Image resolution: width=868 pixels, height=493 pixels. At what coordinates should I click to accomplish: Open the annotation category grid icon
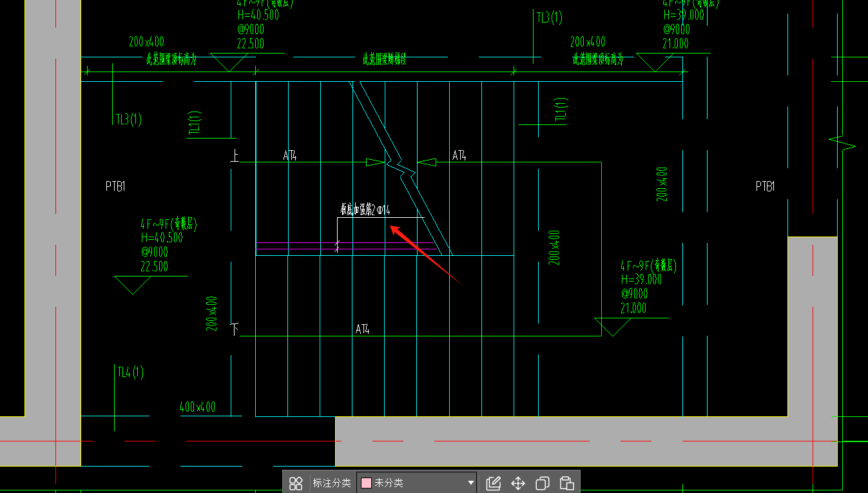tap(296, 483)
